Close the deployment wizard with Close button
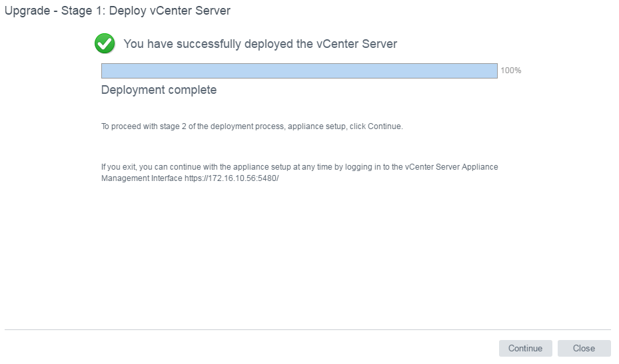 [584, 348]
